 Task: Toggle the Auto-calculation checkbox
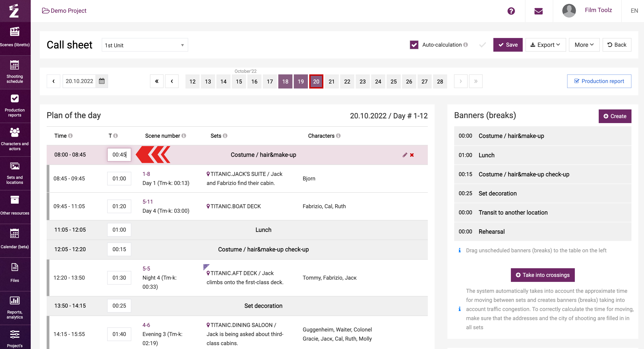coord(414,45)
